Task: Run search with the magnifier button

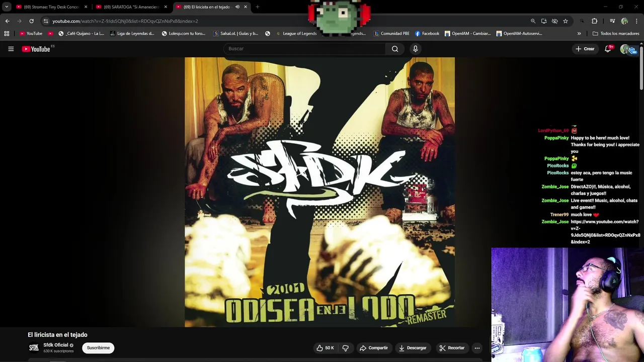Action: tap(395, 49)
